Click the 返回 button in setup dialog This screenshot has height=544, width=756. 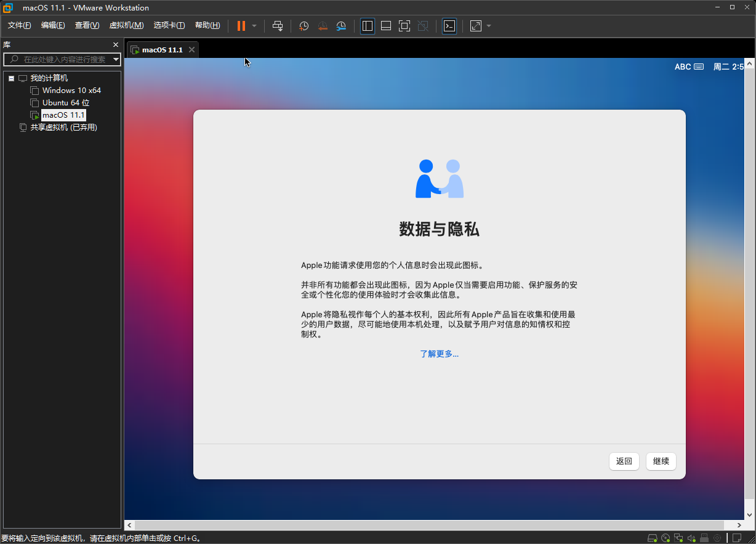click(x=624, y=461)
